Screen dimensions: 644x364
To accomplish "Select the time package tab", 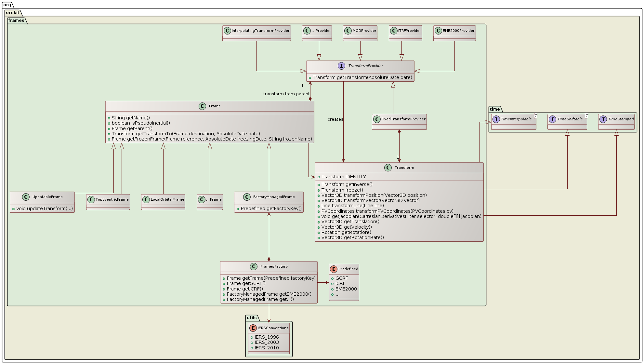I will (495, 109).
